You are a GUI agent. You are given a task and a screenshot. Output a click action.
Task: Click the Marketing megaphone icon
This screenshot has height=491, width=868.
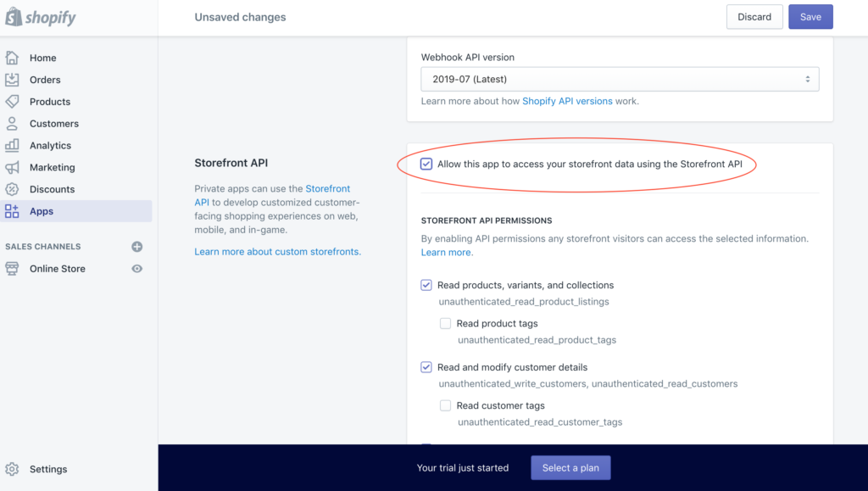point(14,167)
